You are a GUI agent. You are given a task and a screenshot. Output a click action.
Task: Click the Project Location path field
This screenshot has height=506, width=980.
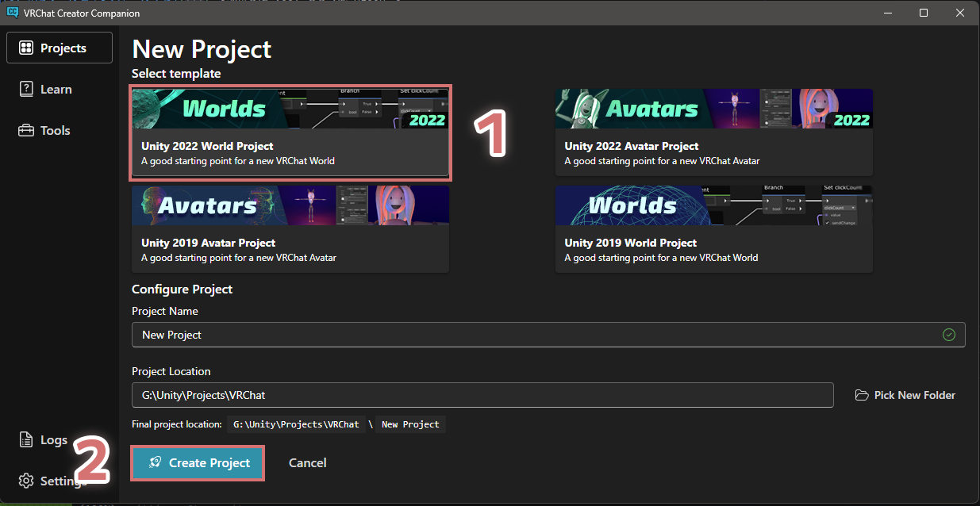482,395
